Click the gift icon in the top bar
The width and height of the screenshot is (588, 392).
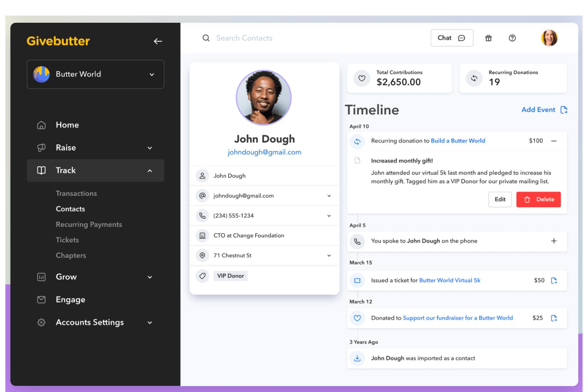pos(488,38)
